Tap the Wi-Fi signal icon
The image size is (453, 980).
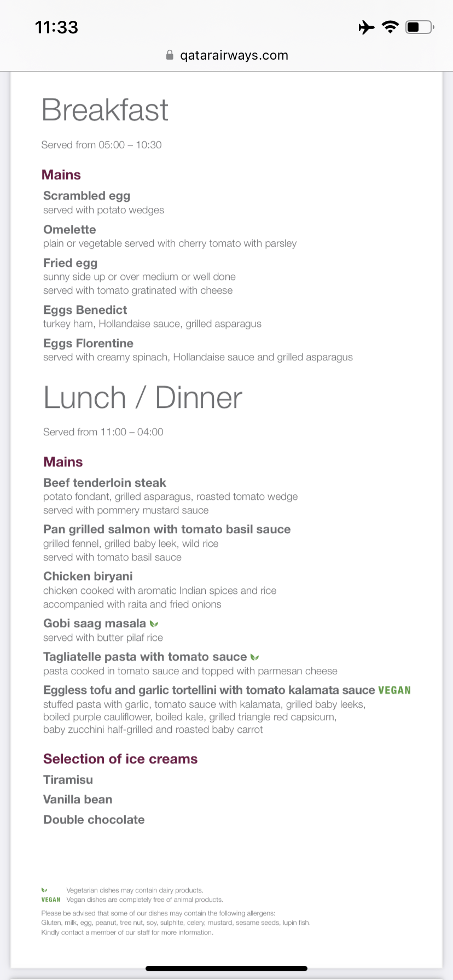[390, 27]
